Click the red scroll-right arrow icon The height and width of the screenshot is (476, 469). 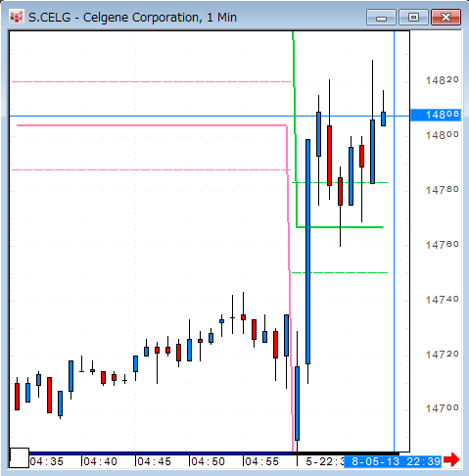point(451,459)
